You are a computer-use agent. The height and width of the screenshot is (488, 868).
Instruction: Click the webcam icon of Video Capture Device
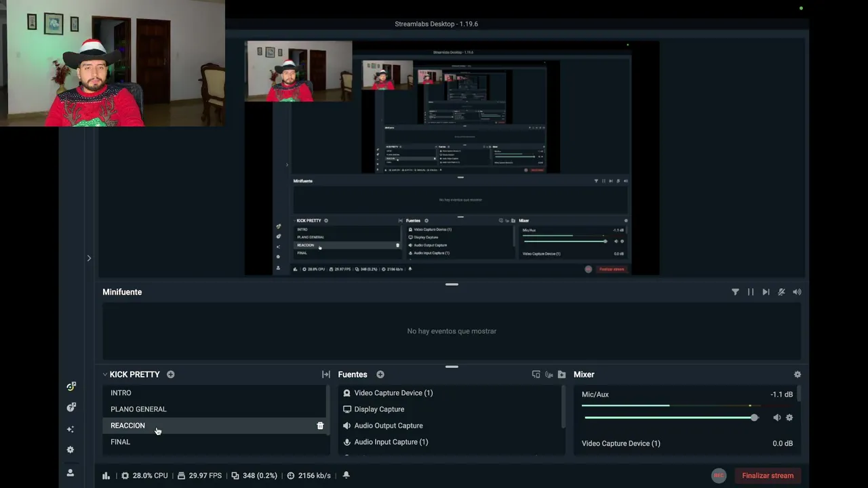point(347,393)
